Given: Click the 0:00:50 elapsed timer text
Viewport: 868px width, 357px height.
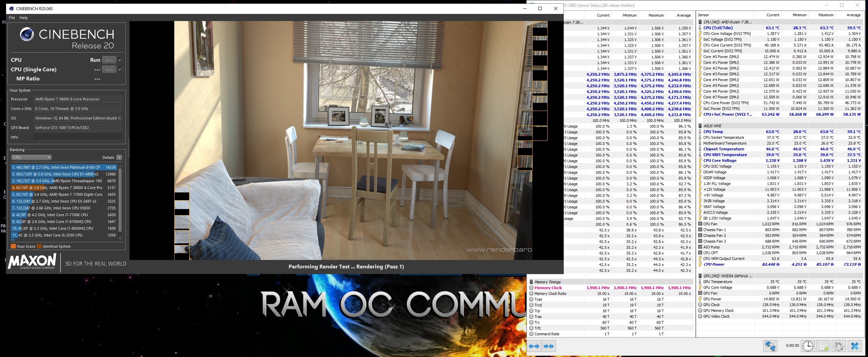Looking at the screenshot, I should [792, 346].
